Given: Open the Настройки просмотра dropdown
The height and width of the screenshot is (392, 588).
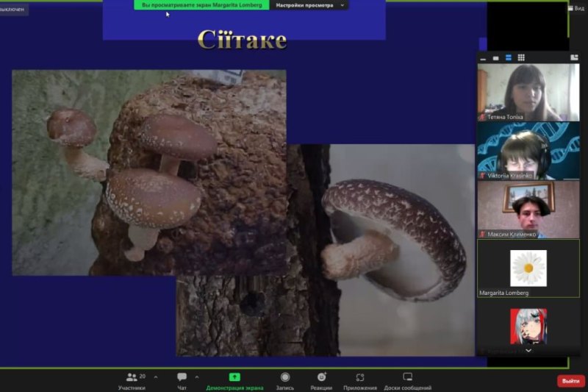Looking at the screenshot, I should pos(309,5).
